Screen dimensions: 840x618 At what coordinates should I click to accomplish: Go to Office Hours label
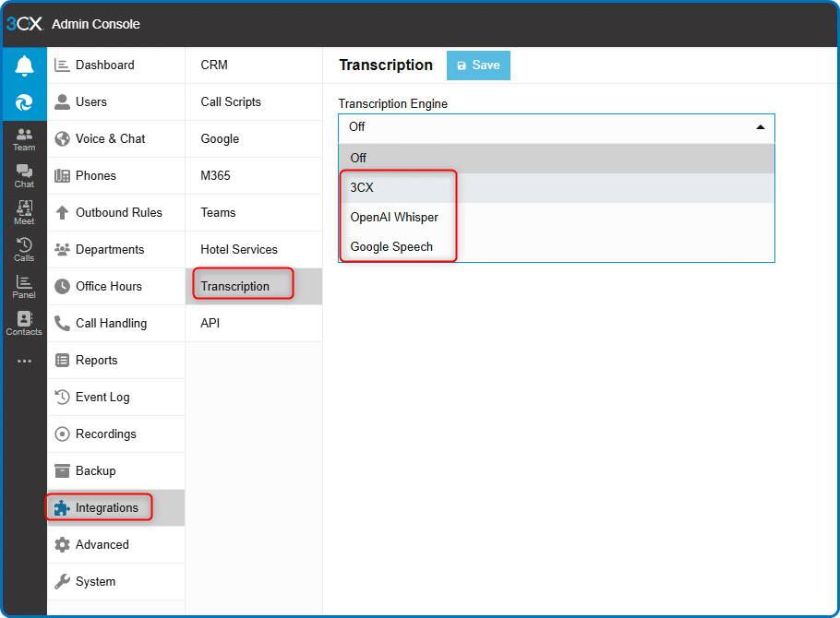point(109,287)
